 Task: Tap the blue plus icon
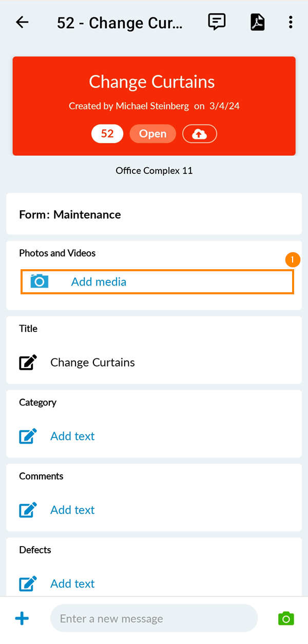coord(22,618)
